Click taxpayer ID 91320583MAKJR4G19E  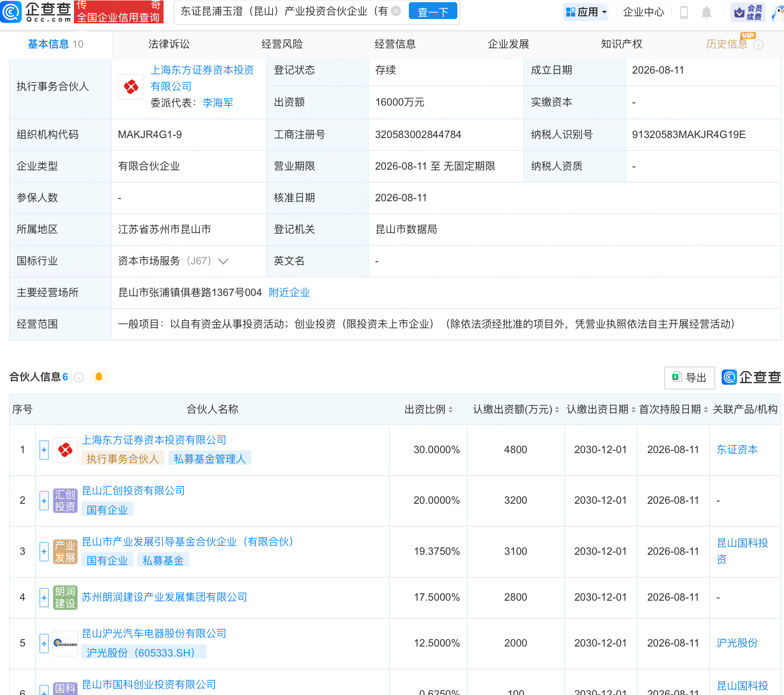[689, 135]
